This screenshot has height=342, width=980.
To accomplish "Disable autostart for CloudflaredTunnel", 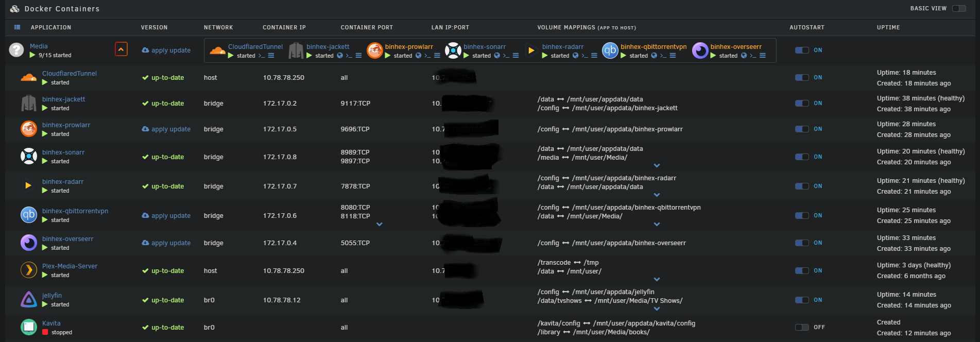I will [802, 77].
